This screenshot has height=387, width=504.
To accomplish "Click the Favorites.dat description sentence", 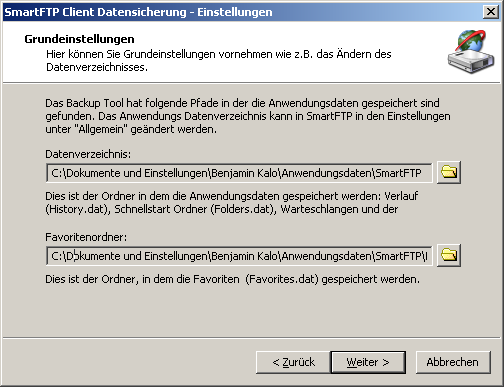I will click(233, 279).
